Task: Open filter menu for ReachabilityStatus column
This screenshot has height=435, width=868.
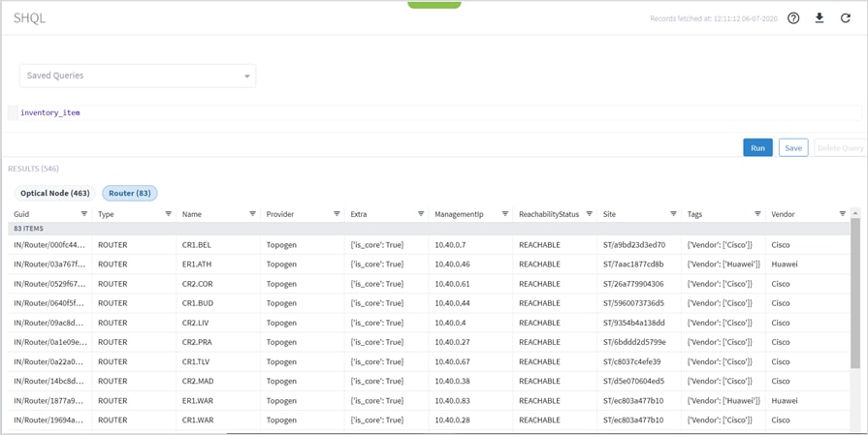Action: [589, 214]
